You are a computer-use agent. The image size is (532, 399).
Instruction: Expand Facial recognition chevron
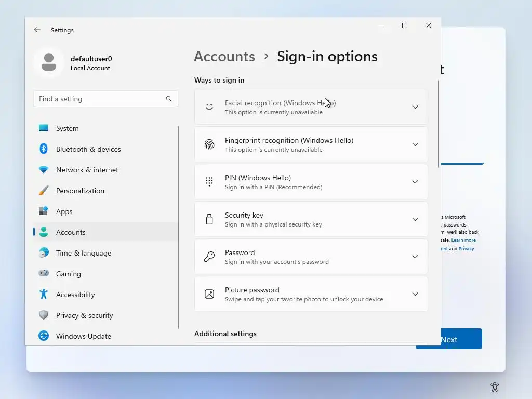(415, 107)
